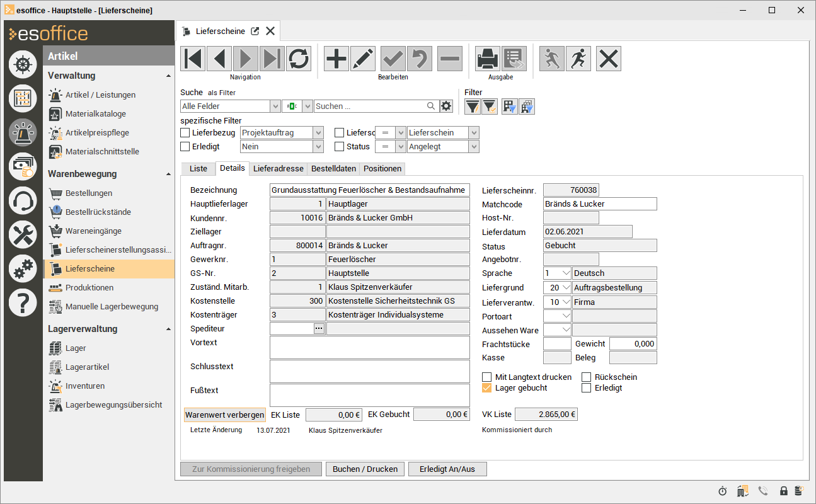Open the report output icon beside printer
Screen dimensions: 816x504
point(514,59)
